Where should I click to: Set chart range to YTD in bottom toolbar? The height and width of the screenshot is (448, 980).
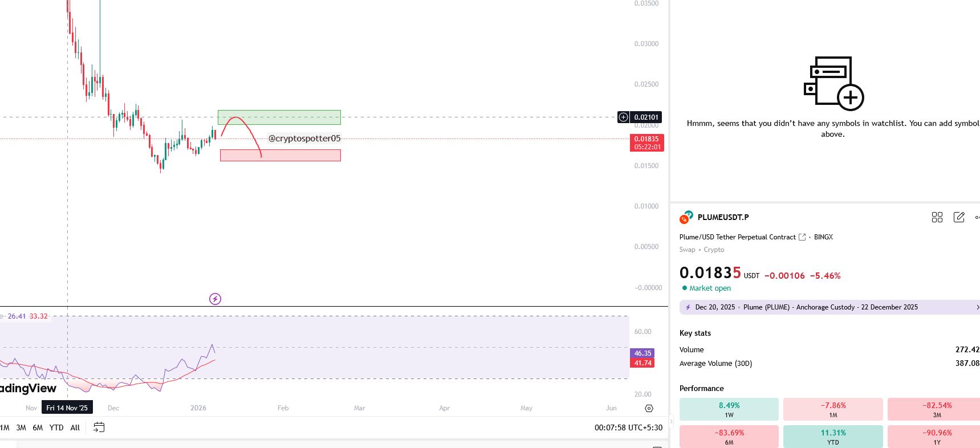56,427
